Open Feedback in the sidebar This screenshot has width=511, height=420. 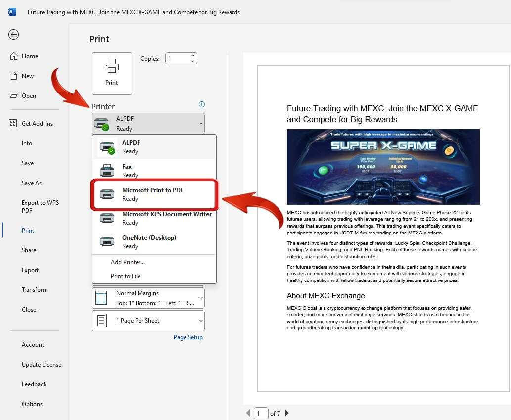(x=34, y=384)
